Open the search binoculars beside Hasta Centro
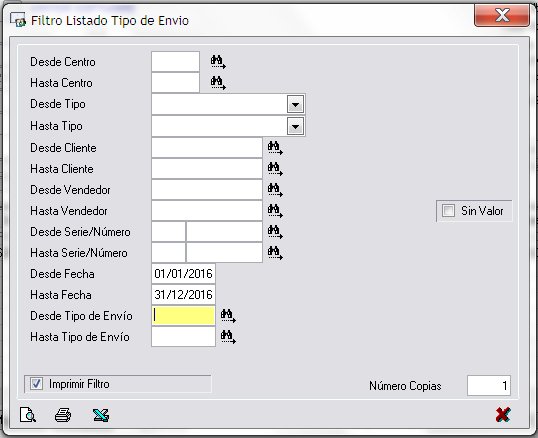 (x=218, y=83)
